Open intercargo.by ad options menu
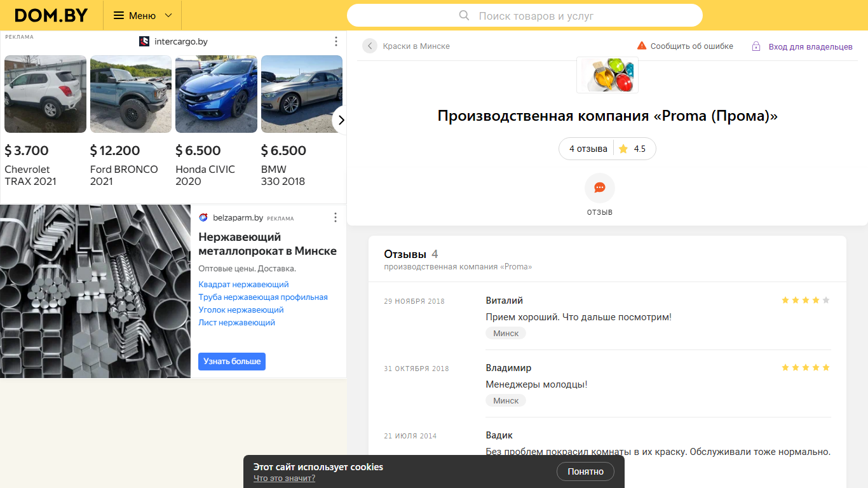 tap(336, 41)
